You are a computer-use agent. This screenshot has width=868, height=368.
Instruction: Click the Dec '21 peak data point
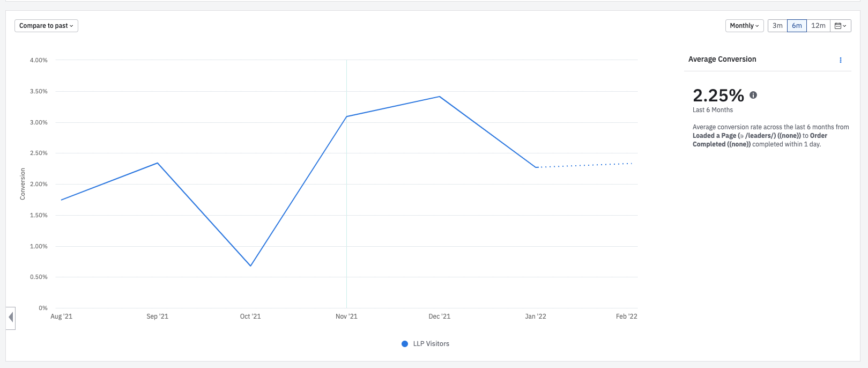point(440,97)
